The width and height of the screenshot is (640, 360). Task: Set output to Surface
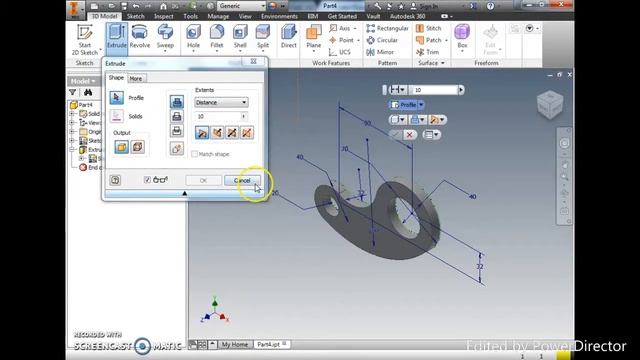(x=138, y=147)
